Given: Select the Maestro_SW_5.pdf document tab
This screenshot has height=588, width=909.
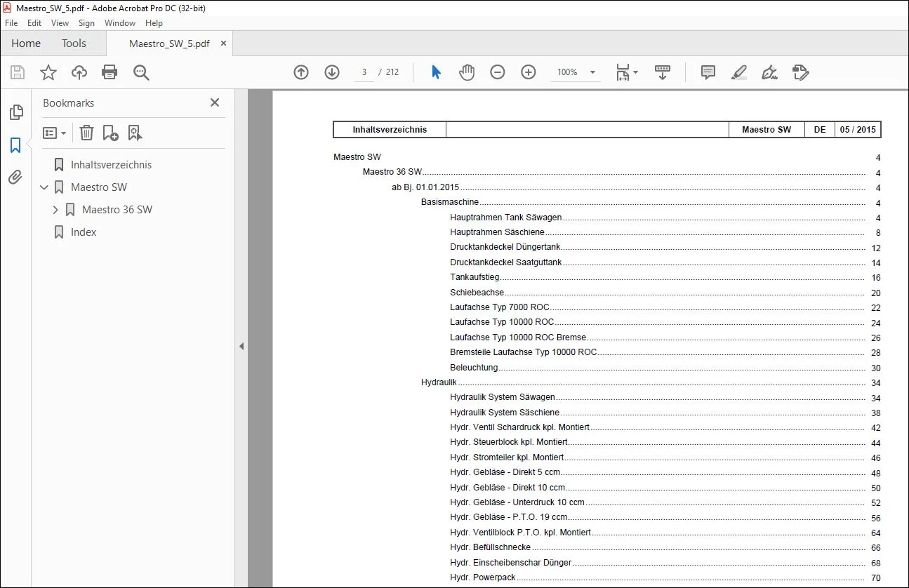Looking at the screenshot, I should (169, 44).
